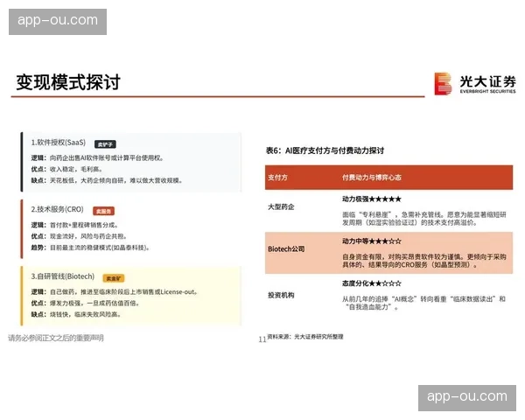The height and width of the screenshot is (420, 525).
Task: Click the 大型药企 row label
Action: 281,207
